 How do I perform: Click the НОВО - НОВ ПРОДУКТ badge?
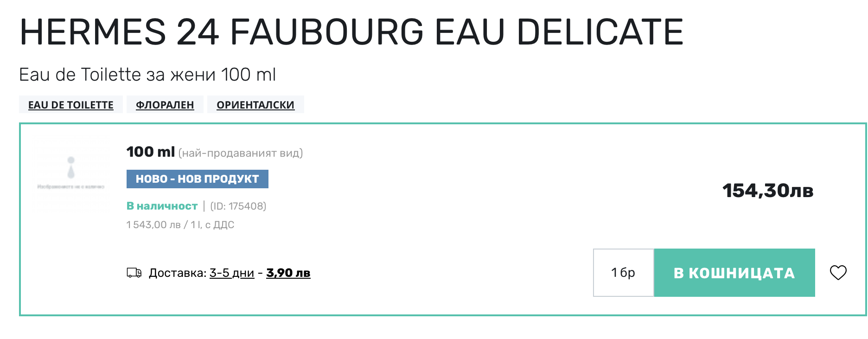pyautogui.click(x=198, y=179)
